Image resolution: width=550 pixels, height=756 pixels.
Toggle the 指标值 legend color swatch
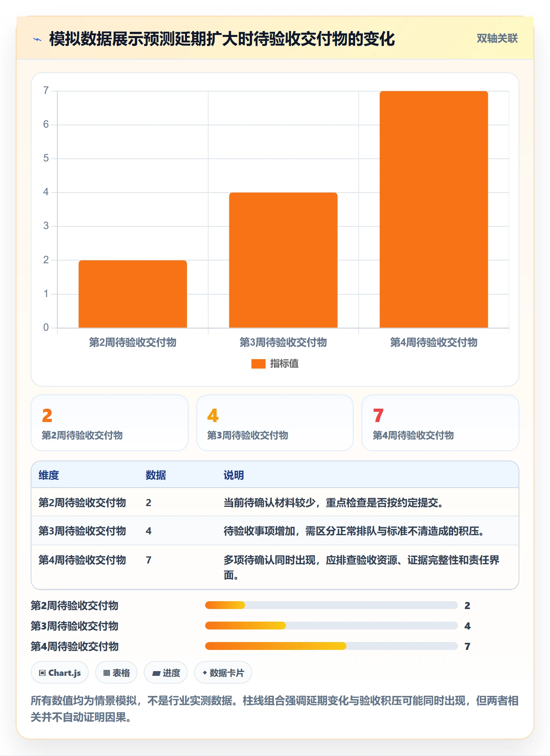258,364
